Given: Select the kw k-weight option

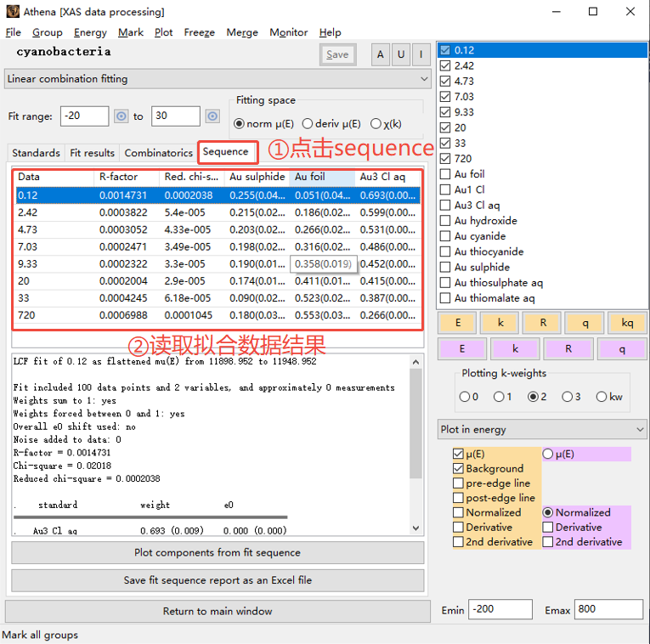Looking at the screenshot, I should (x=601, y=397).
